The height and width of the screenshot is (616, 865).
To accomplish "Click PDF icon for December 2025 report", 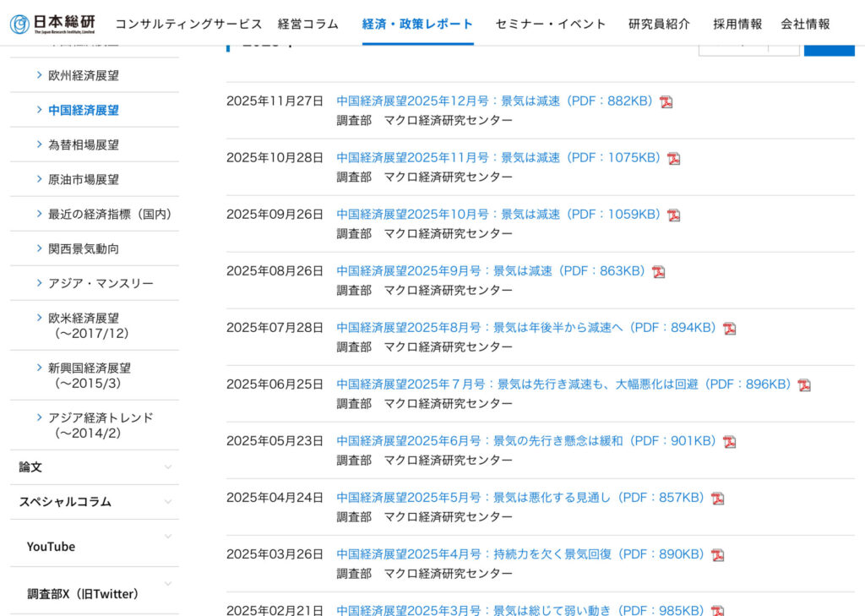I will tap(666, 102).
